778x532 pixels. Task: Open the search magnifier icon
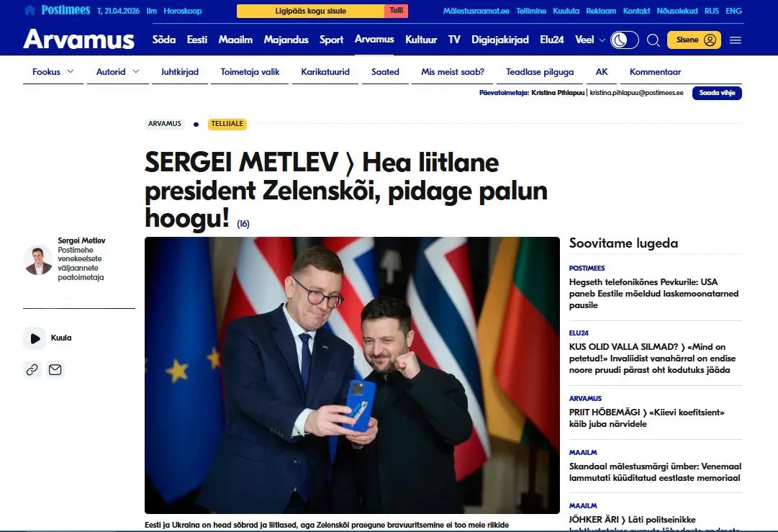pyautogui.click(x=653, y=40)
